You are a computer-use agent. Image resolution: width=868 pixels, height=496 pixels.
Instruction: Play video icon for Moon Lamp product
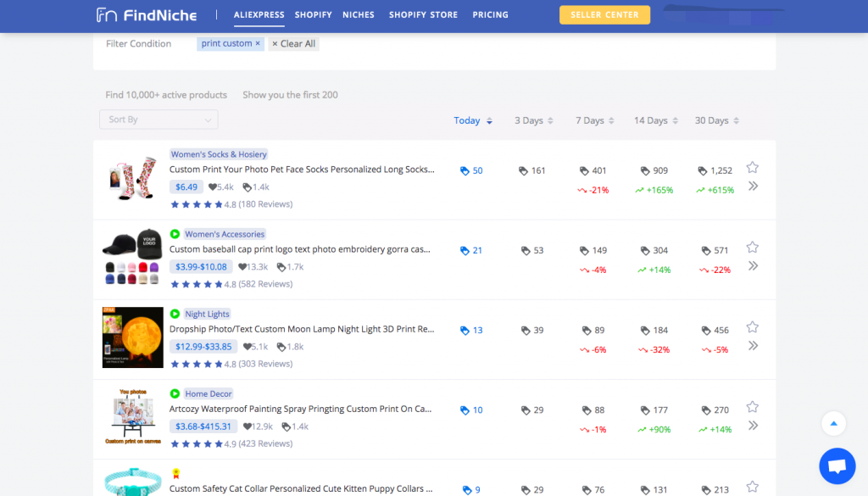point(175,314)
